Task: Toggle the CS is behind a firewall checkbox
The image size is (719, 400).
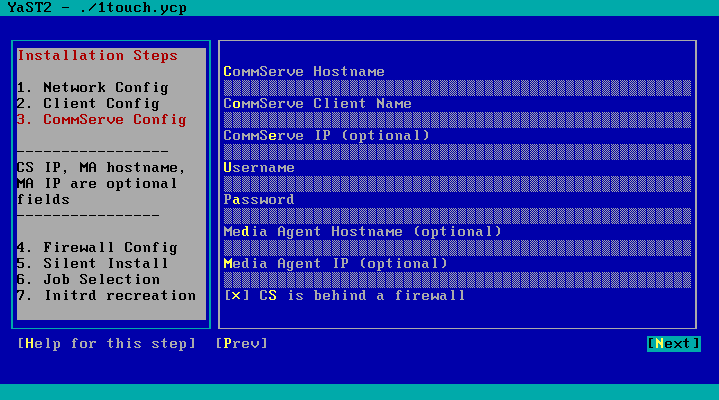Action: [x=236, y=295]
